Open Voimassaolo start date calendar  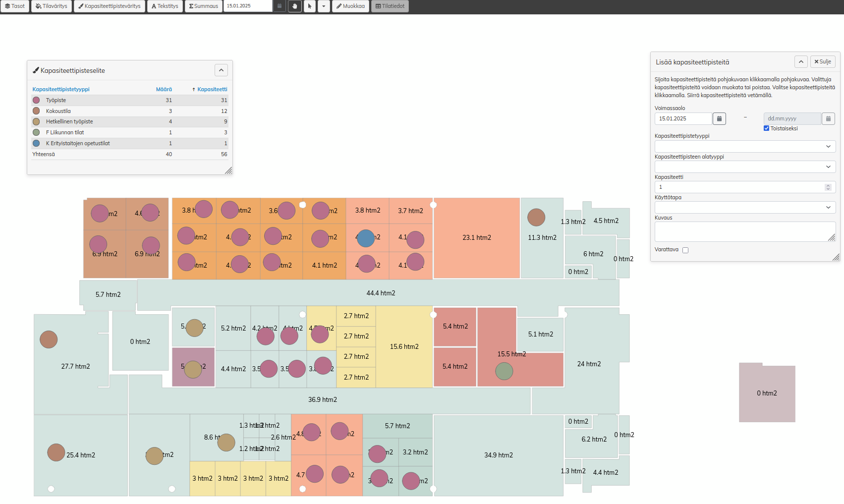pyautogui.click(x=719, y=118)
